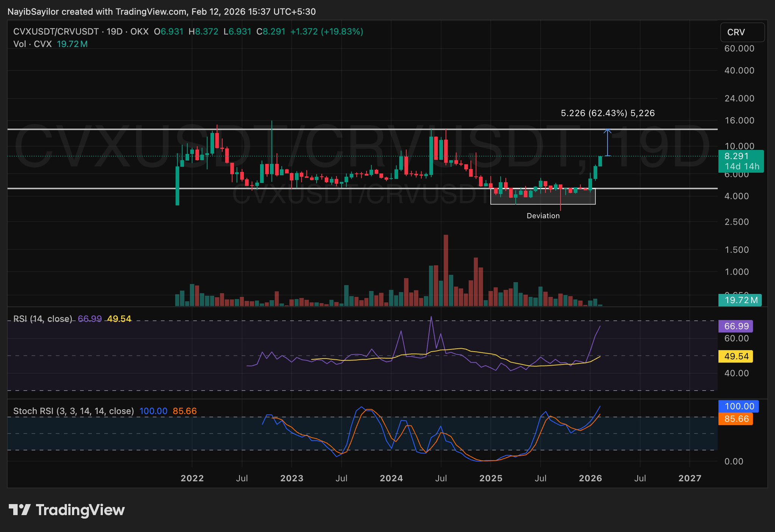Click the blue 100.00 Stoch RSI tag

738,406
